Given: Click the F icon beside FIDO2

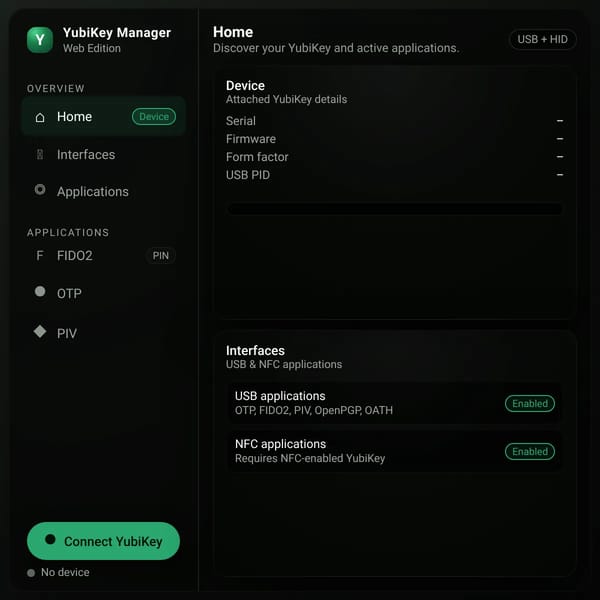Looking at the screenshot, I should click(x=40, y=256).
